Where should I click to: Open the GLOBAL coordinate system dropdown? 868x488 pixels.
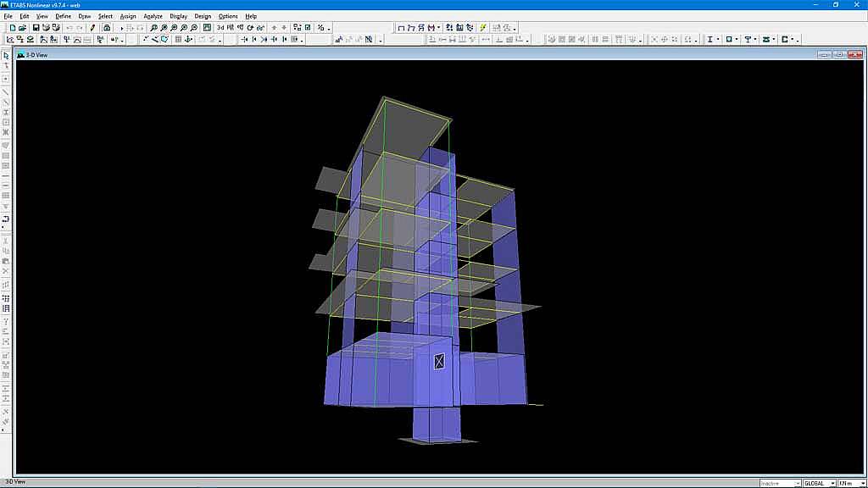click(x=819, y=483)
